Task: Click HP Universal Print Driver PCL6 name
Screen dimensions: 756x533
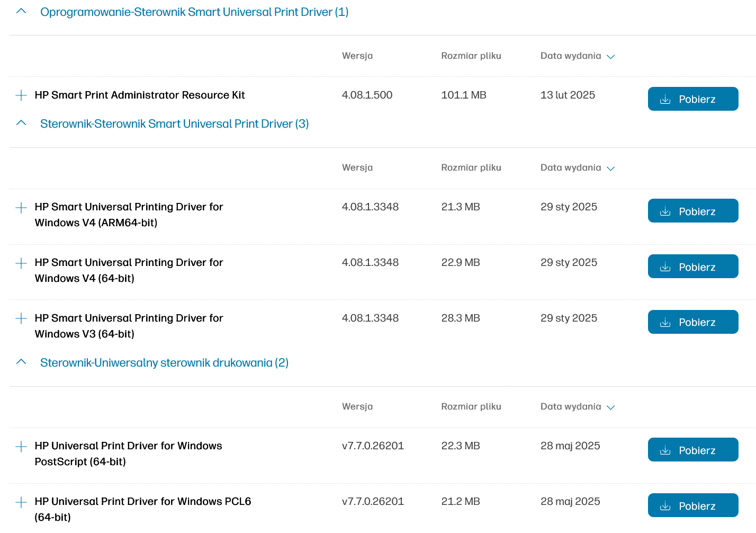Action: pyautogui.click(x=143, y=509)
